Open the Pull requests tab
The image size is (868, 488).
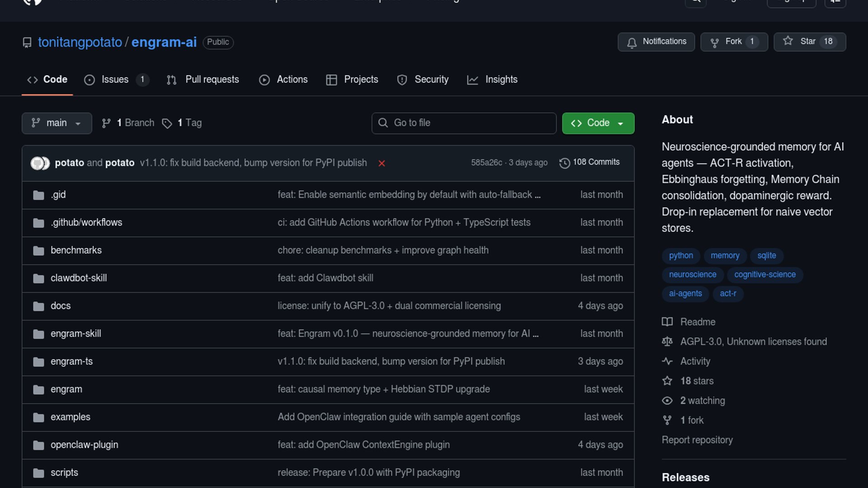[x=212, y=80]
